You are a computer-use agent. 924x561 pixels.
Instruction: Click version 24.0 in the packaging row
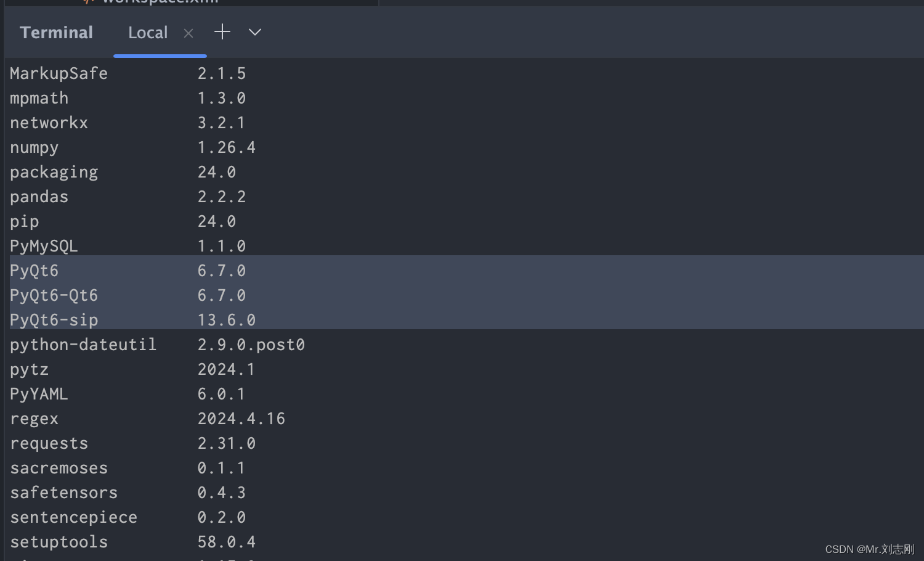[x=217, y=172]
